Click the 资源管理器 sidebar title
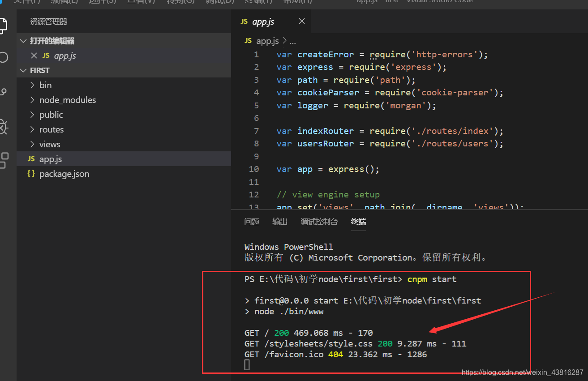Image resolution: width=588 pixels, height=381 pixels. 48,21
